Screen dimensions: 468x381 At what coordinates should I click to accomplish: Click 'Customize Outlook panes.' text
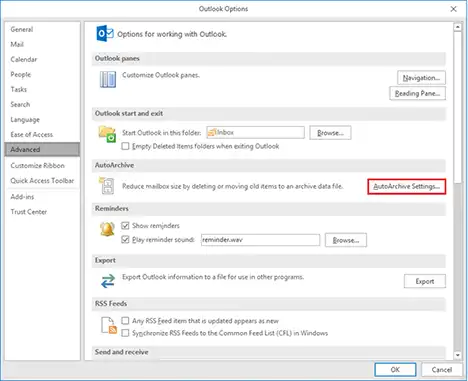click(x=161, y=75)
